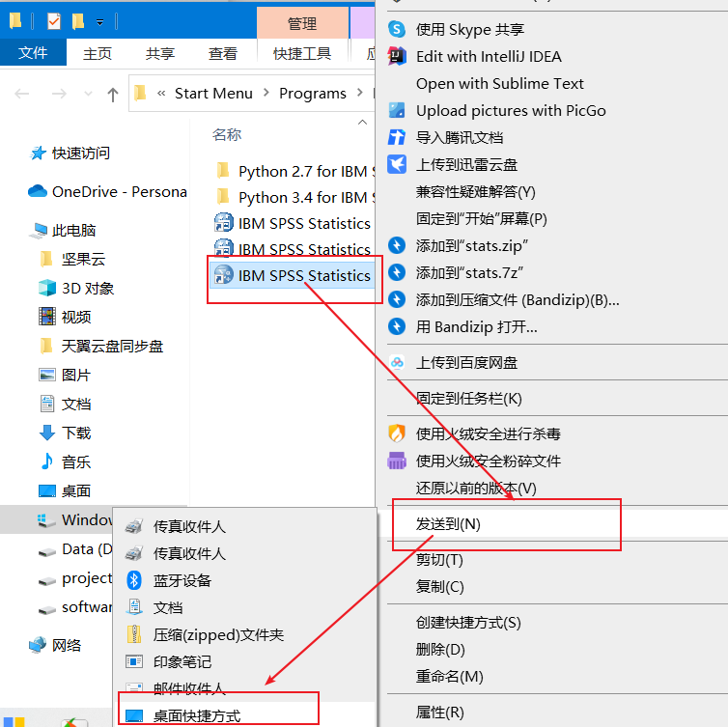
Task: Click the highlighted IBM SPSS Statistics icon
Action: pos(223,275)
